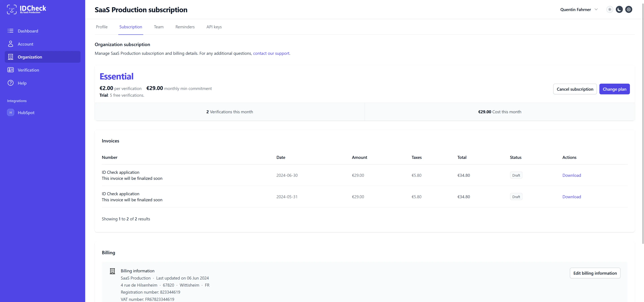Click the Change plan button

pos(614,89)
